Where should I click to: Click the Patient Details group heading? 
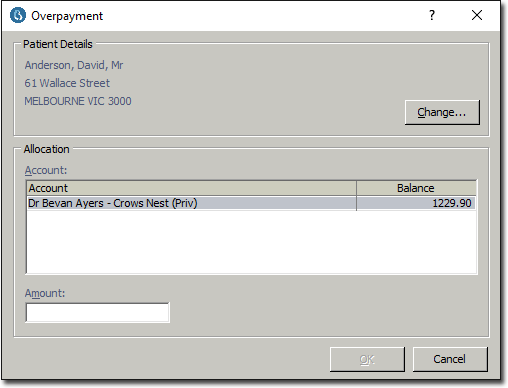tap(58, 44)
